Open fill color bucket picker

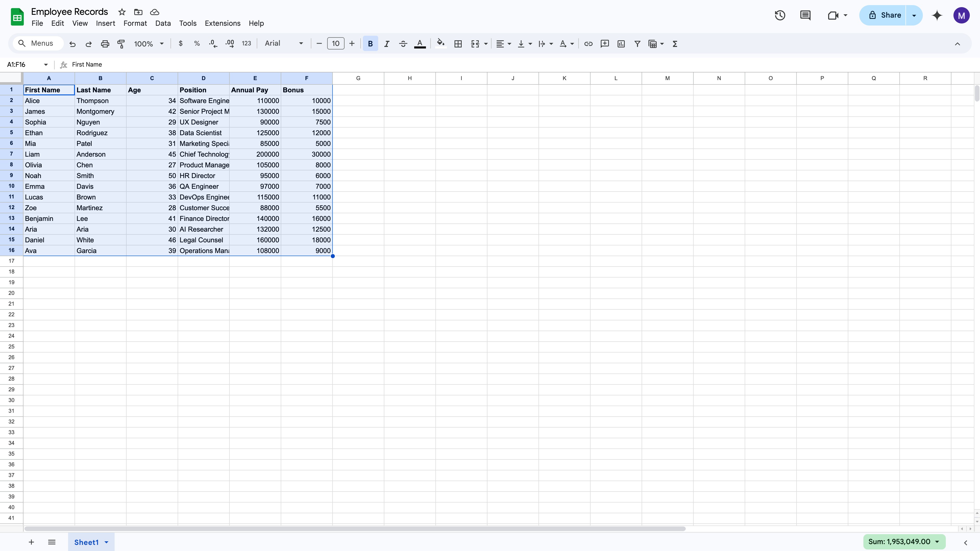tap(440, 44)
